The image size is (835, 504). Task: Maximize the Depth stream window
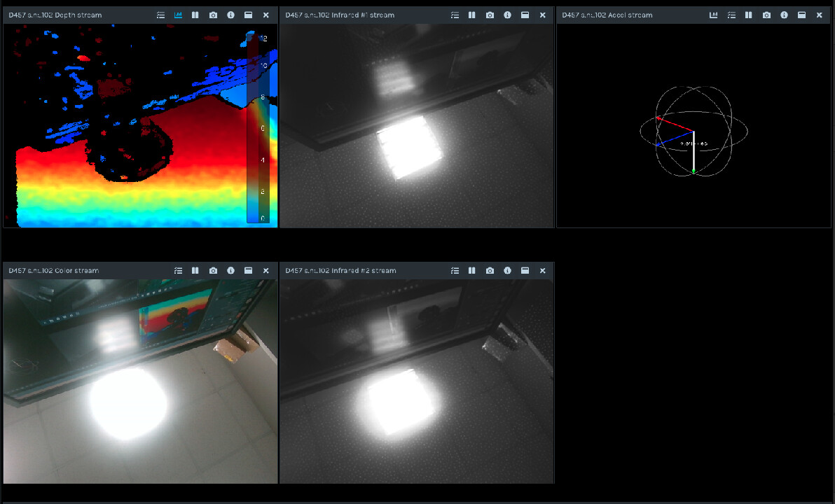pos(248,15)
